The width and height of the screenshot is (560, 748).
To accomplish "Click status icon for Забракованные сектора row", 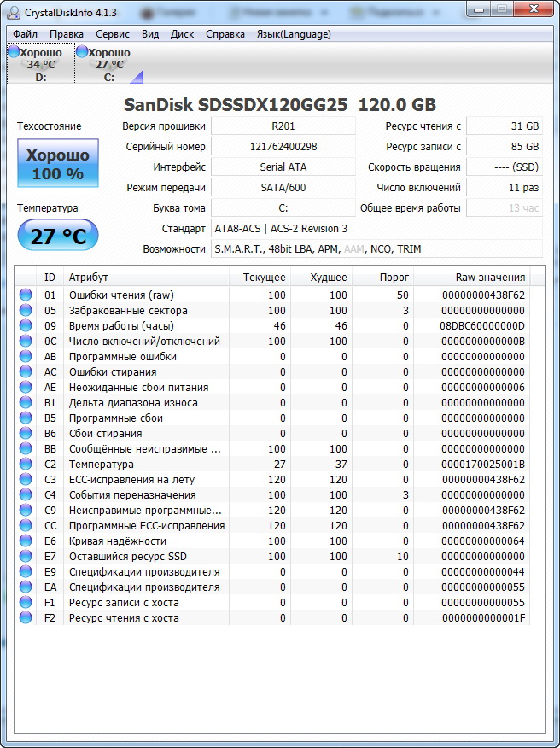I will [x=26, y=311].
